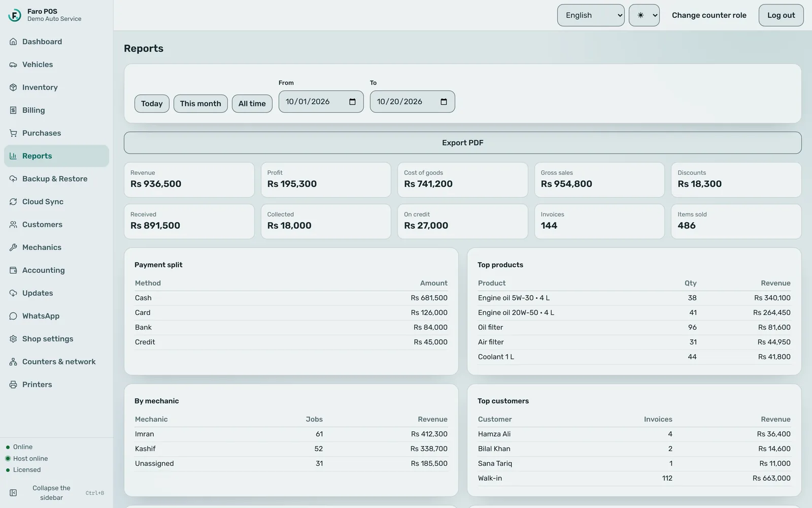Click the Engine oil 5W-30 product row
This screenshot has width=812, height=508.
tap(634, 298)
